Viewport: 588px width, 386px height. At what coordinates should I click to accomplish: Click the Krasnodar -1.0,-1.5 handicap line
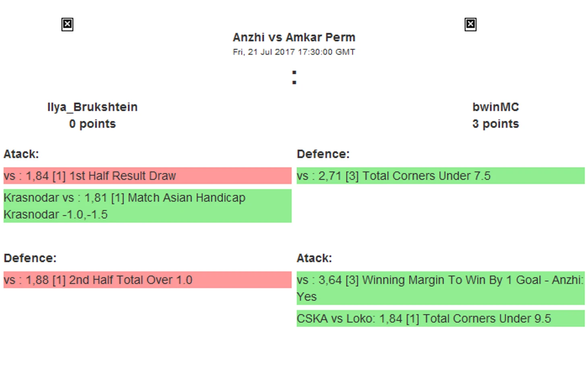[x=56, y=215]
